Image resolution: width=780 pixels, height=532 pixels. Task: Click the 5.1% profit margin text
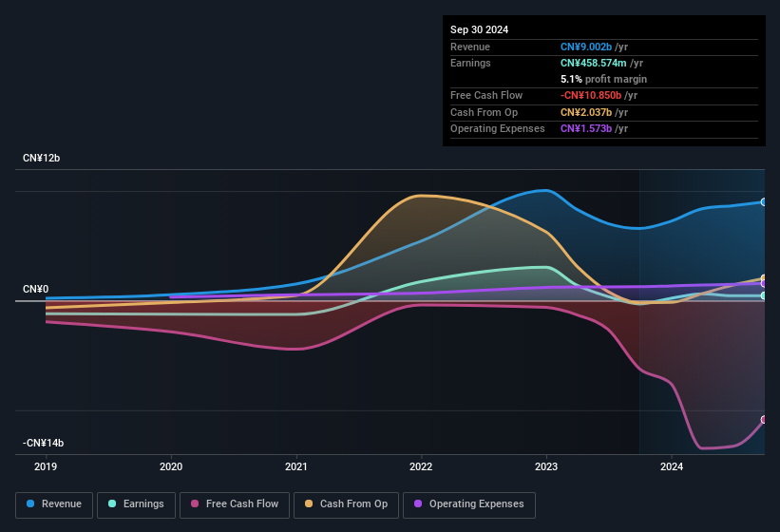(604, 79)
